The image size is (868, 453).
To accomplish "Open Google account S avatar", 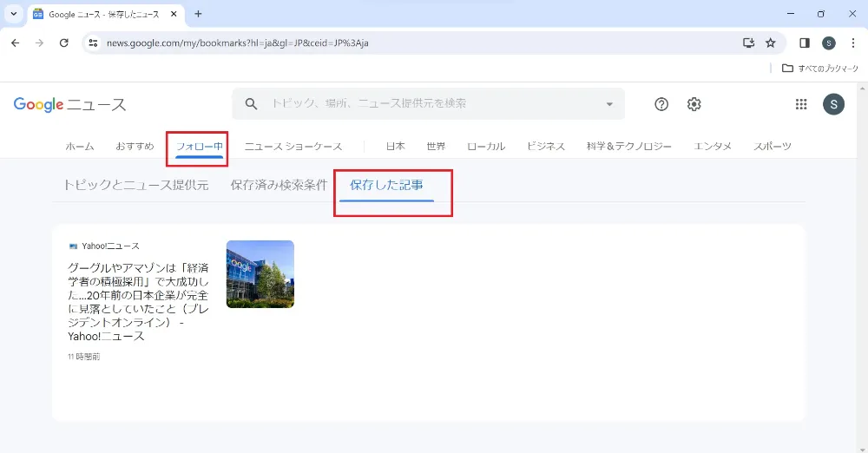I will 833,104.
